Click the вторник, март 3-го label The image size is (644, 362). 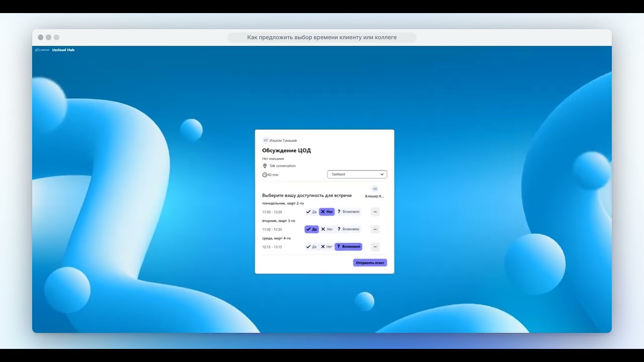278,221
